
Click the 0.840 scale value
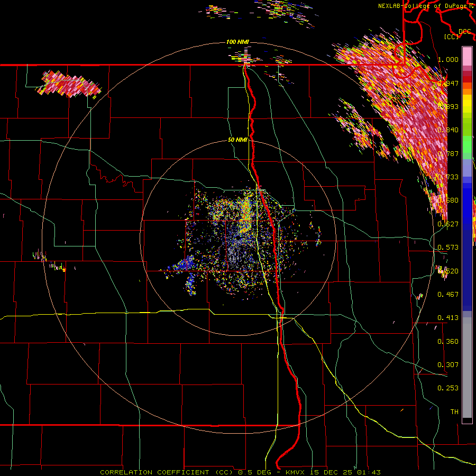pos(448,130)
